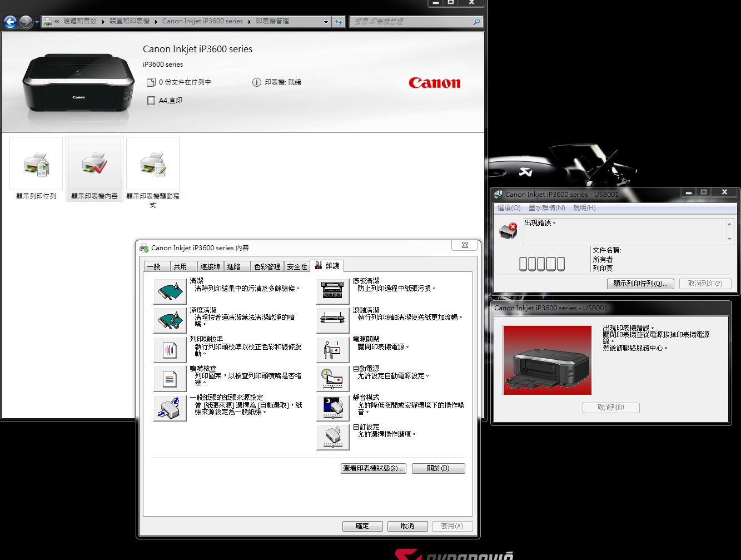Click the 印表機管理 breadcrumb
Screen dimensions: 741x560
coord(272,21)
